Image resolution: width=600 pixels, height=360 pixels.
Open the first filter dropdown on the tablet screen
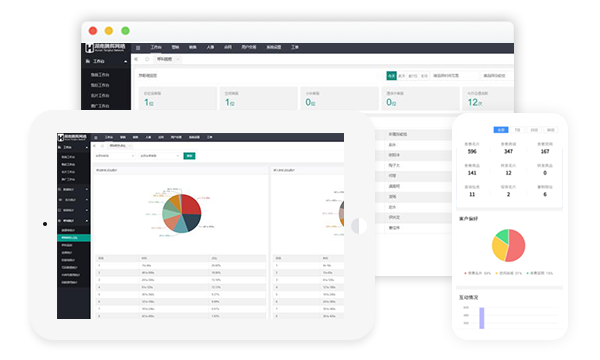(114, 156)
